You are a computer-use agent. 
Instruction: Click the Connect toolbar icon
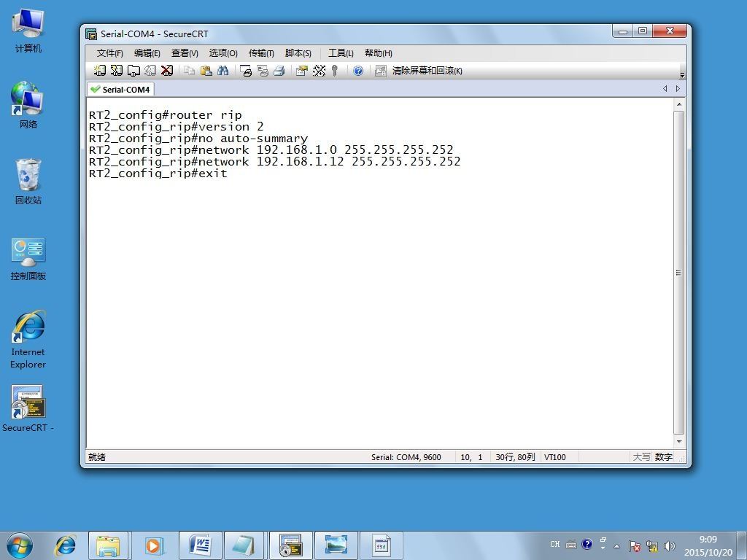click(x=99, y=71)
